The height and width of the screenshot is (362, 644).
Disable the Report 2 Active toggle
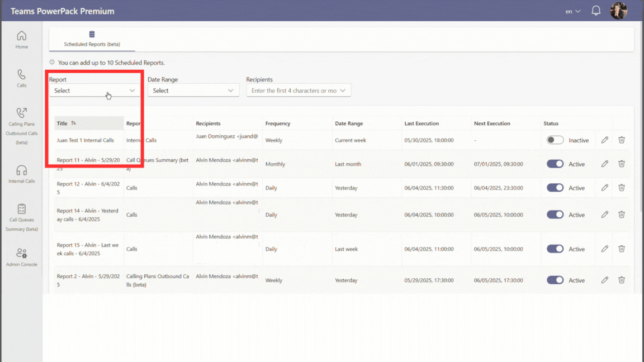click(555, 280)
